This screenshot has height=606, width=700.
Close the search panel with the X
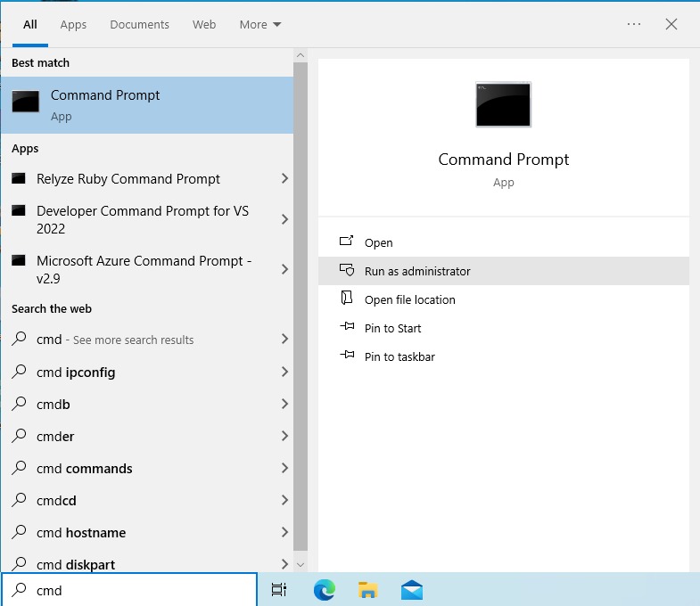671,24
